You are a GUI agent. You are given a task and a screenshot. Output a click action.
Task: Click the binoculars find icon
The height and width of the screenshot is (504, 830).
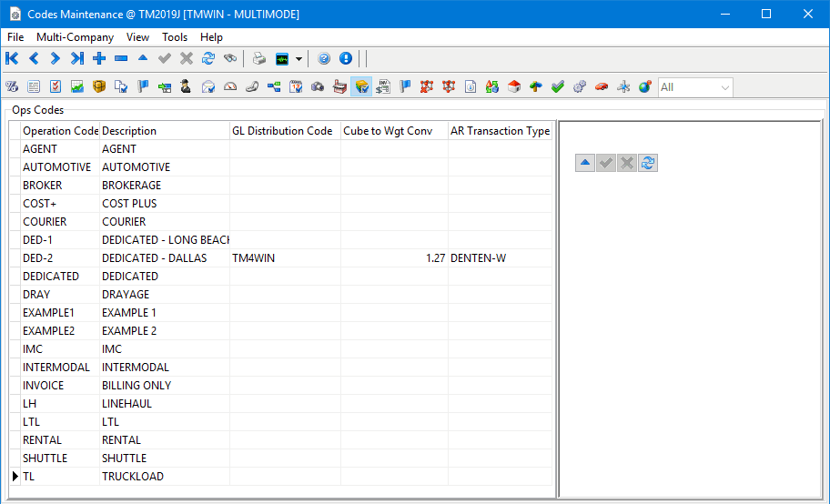click(x=230, y=59)
